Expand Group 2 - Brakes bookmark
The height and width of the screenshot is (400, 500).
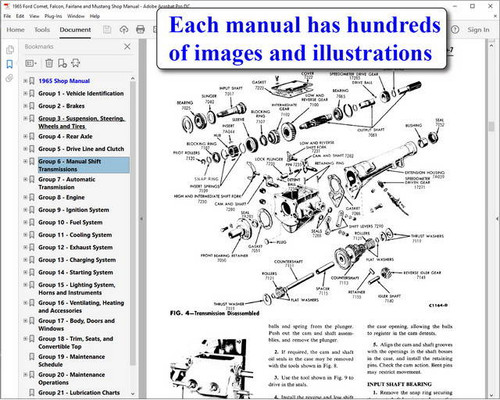pos(25,106)
